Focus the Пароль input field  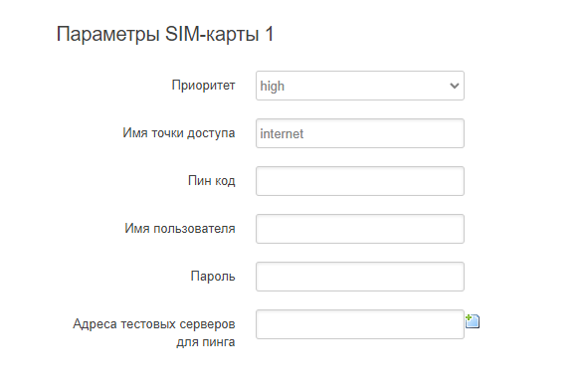coord(360,277)
